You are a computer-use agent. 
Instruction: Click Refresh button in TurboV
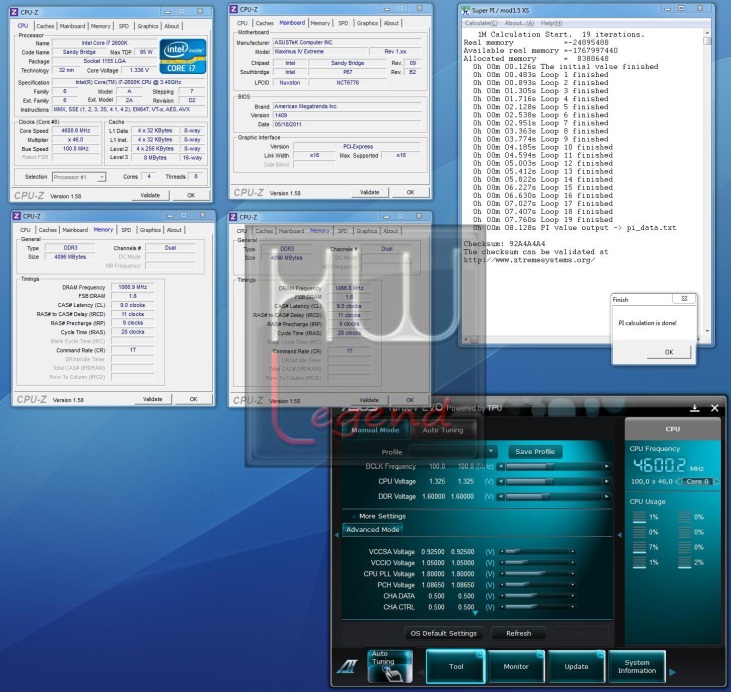point(518,633)
